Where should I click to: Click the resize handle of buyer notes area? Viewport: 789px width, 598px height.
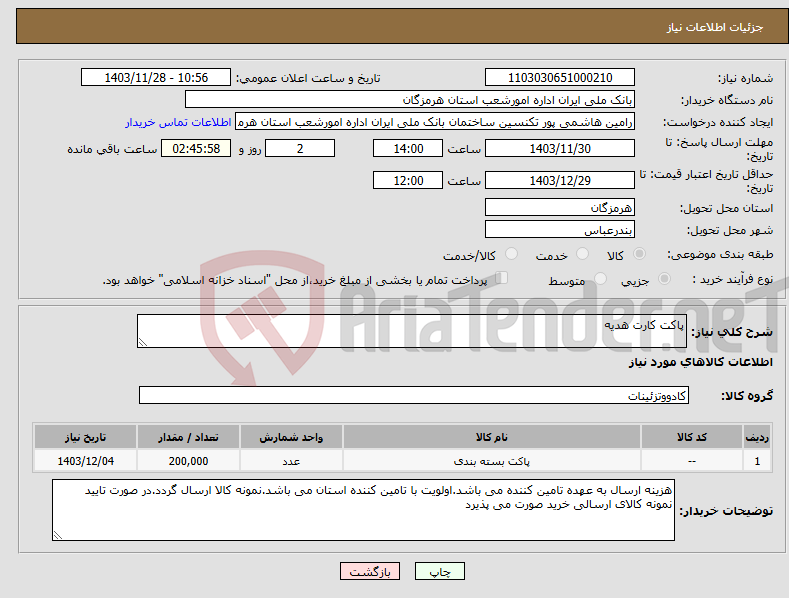(58, 535)
